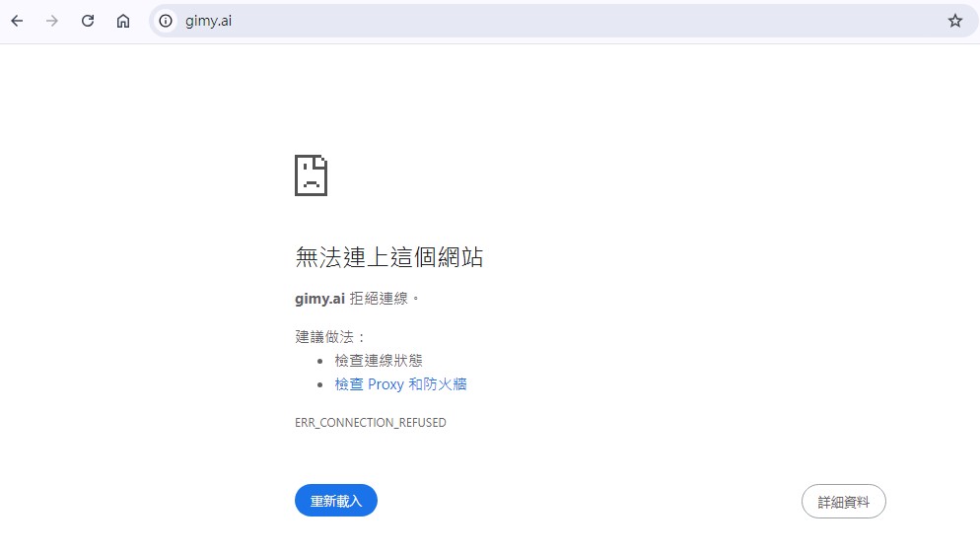Click the ERR_CONNECTION_REFUSED error code
The height and width of the screenshot is (551, 980).
370,423
